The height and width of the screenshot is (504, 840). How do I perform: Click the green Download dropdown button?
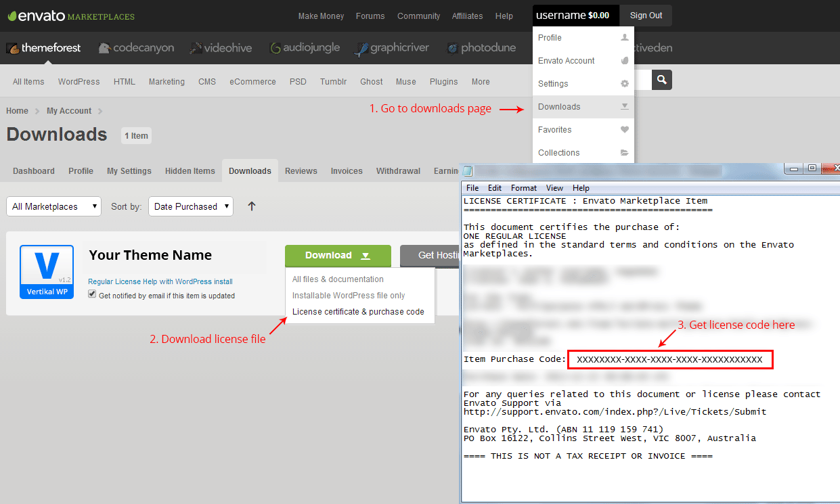click(338, 255)
